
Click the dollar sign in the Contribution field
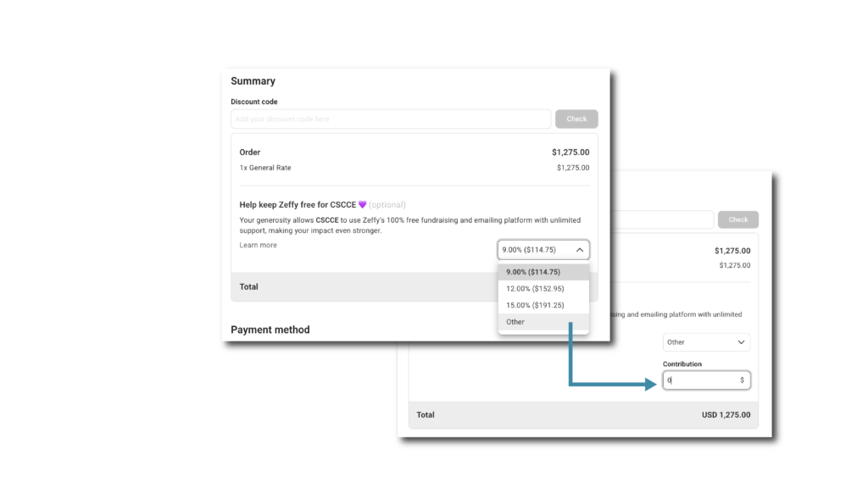(743, 380)
